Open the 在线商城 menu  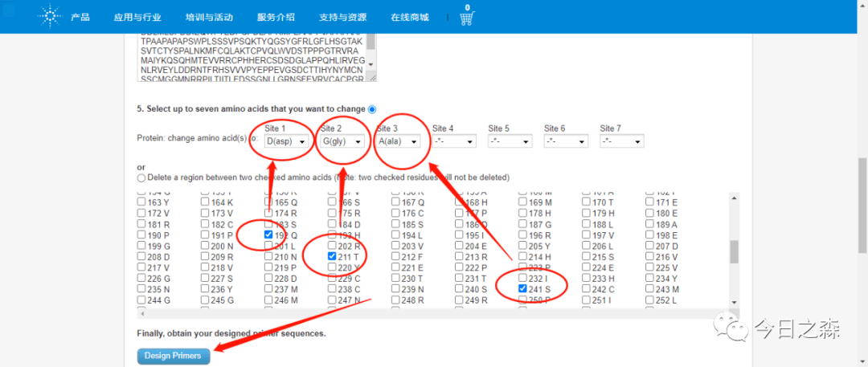point(410,17)
